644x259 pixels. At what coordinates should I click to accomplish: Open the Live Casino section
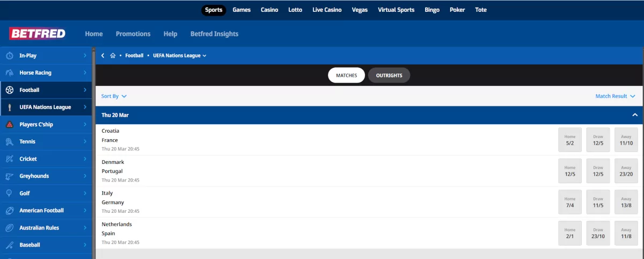(327, 10)
